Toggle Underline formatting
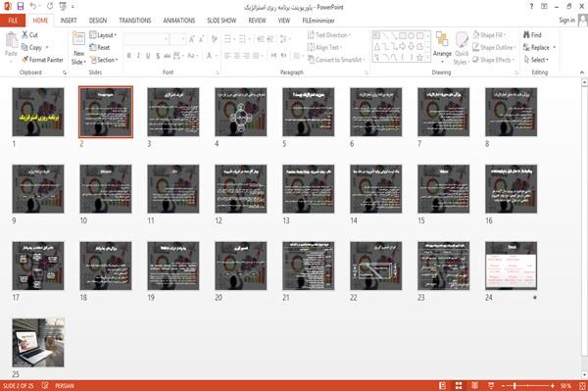This screenshot has width=588, height=391. coord(148,56)
